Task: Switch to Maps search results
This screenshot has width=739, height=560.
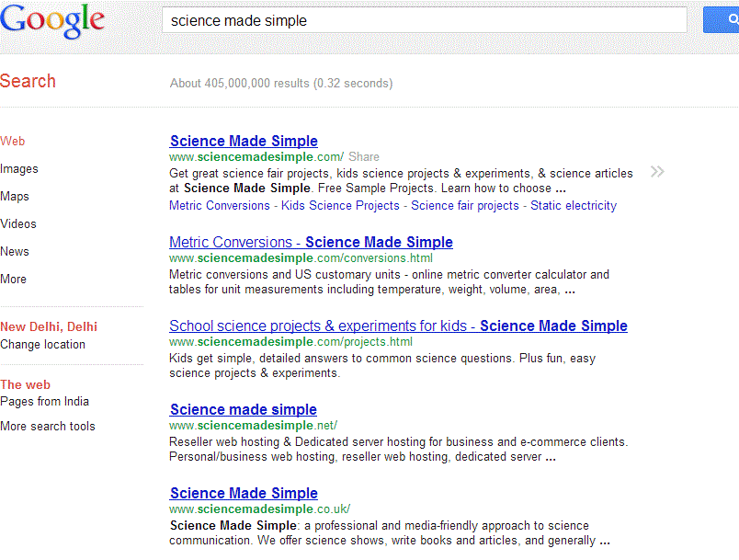Action: (x=15, y=197)
